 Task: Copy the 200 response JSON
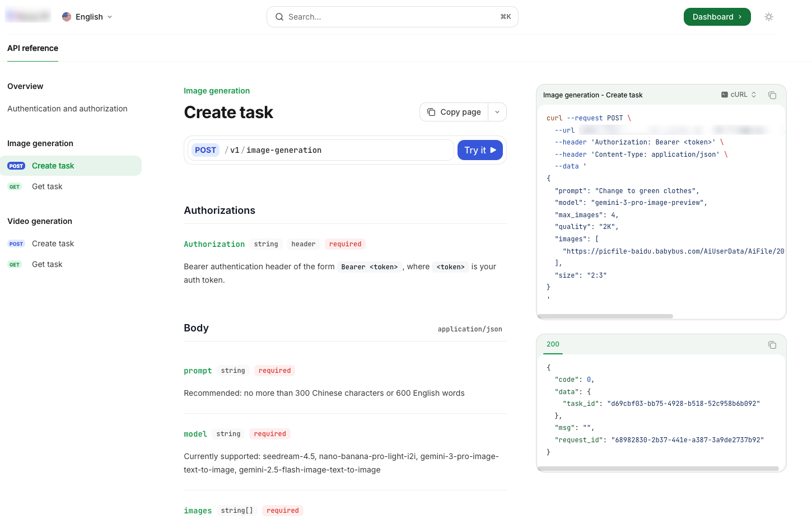click(772, 345)
